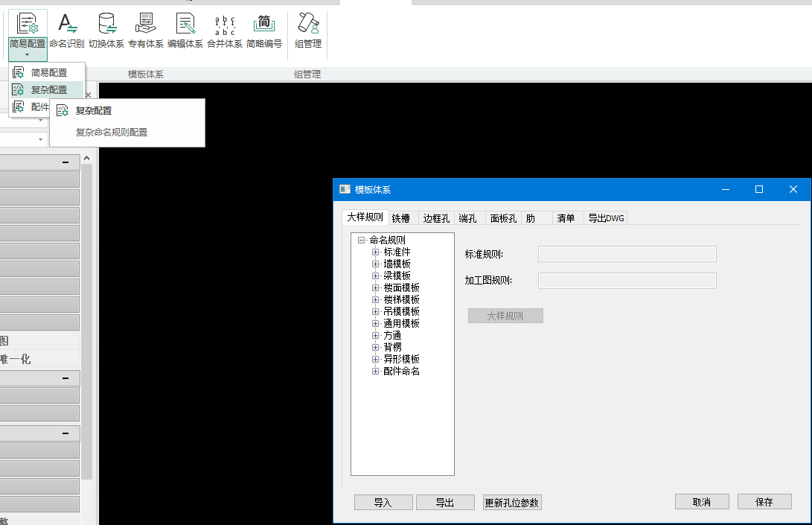Click the 合并体系 ribbon icon
The width and height of the screenshot is (812, 525).
tap(225, 31)
